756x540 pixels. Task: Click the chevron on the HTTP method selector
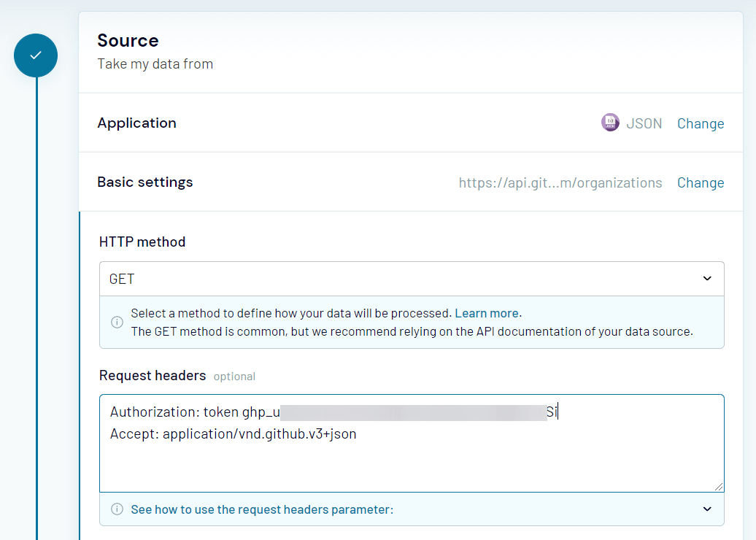[x=706, y=278]
